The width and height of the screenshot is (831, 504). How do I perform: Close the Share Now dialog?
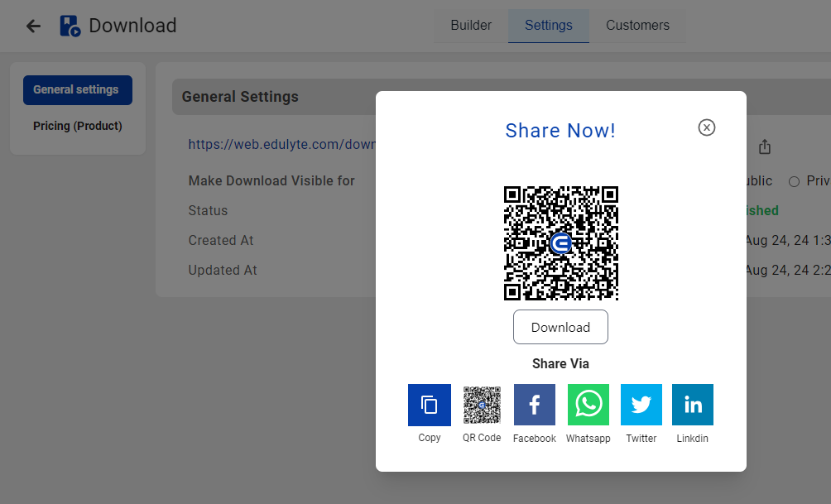point(707,127)
